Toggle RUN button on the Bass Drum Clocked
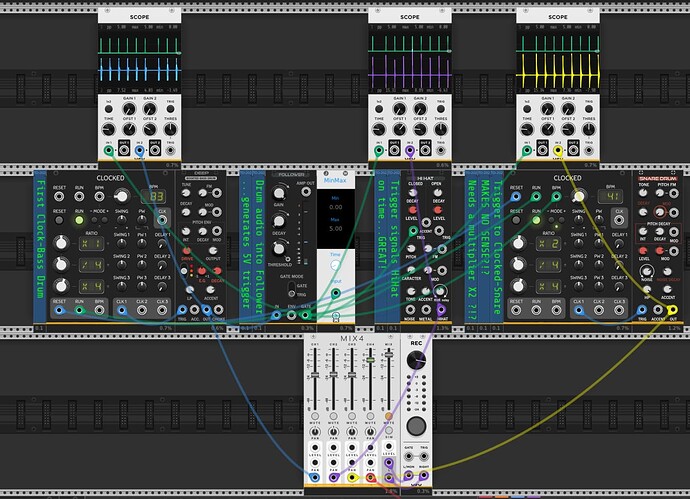 click(x=79, y=220)
